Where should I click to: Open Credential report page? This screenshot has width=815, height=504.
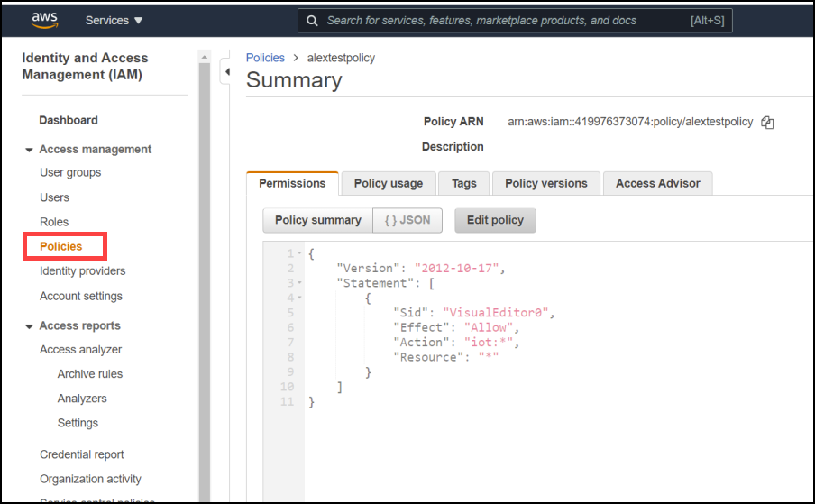point(82,454)
